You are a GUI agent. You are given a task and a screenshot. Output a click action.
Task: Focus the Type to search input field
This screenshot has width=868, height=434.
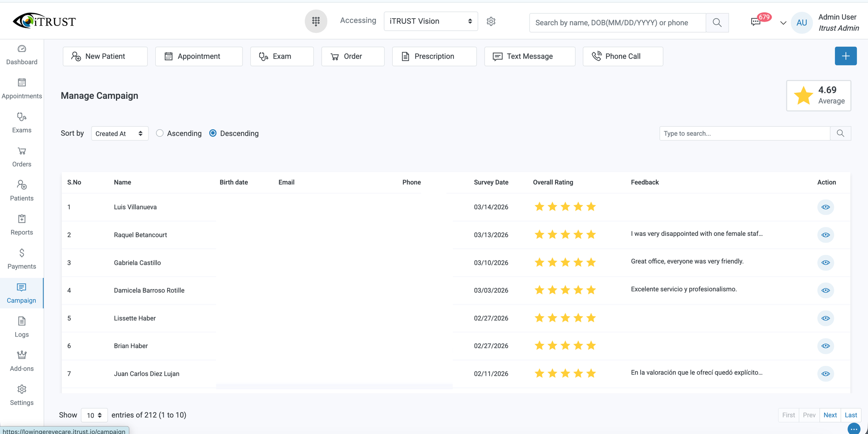point(744,134)
